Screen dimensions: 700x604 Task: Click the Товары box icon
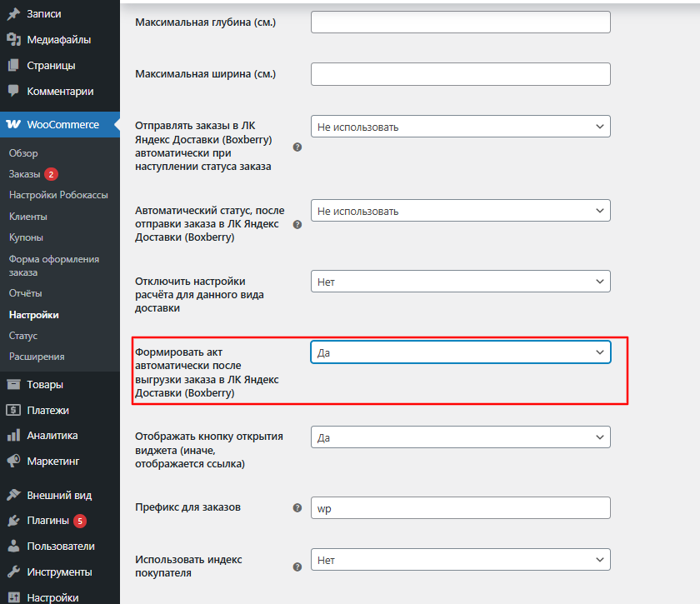13,384
